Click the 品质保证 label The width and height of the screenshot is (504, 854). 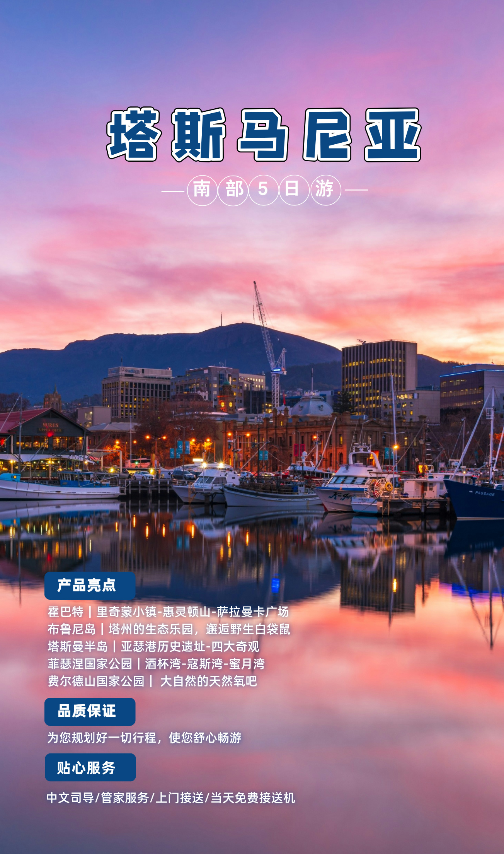(90, 712)
